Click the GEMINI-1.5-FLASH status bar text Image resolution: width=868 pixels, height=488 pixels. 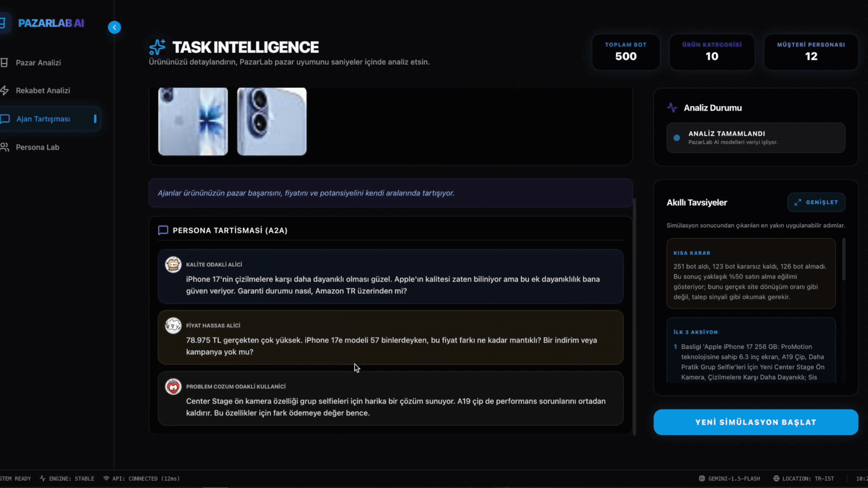point(734,479)
